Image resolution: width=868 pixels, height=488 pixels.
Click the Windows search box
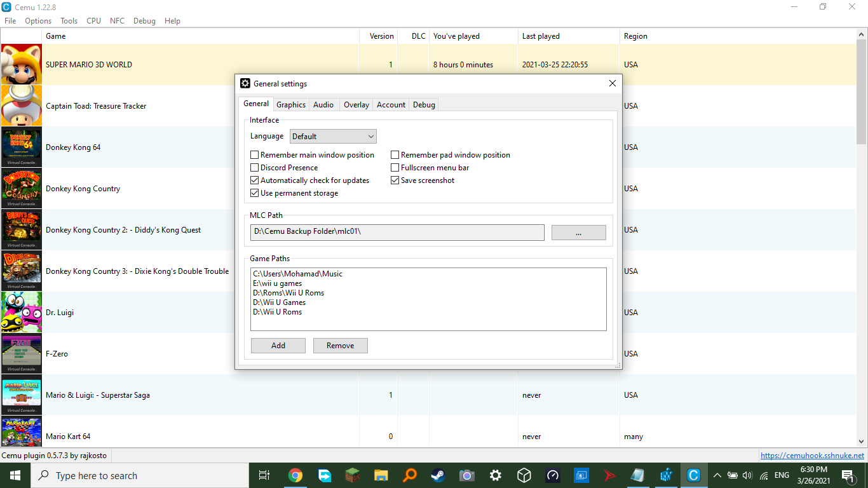click(139, 475)
